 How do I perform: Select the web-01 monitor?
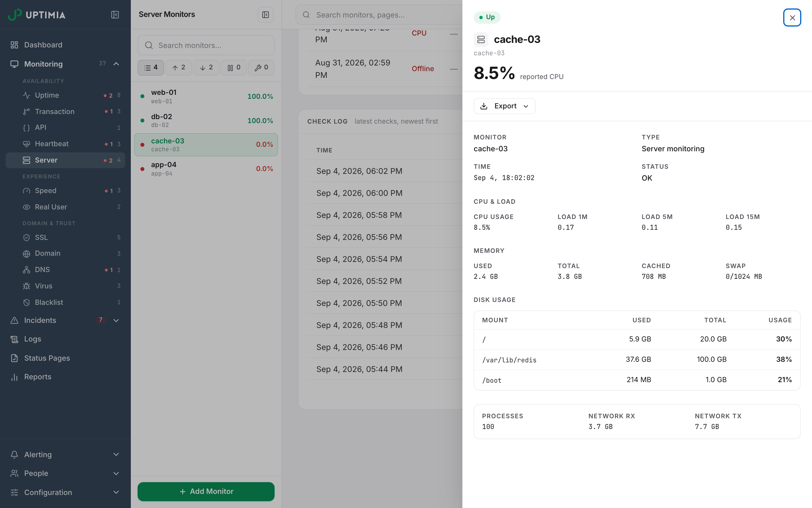(206, 97)
